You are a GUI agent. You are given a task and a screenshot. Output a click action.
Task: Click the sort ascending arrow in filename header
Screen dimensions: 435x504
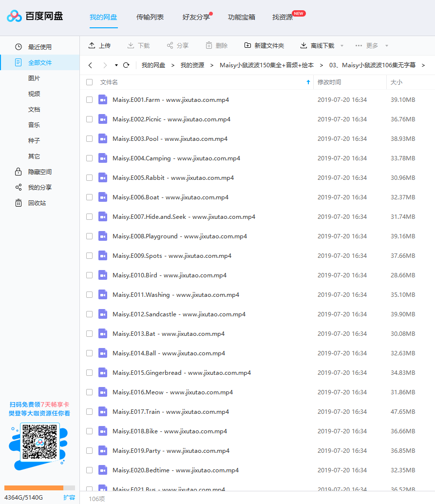click(308, 82)
